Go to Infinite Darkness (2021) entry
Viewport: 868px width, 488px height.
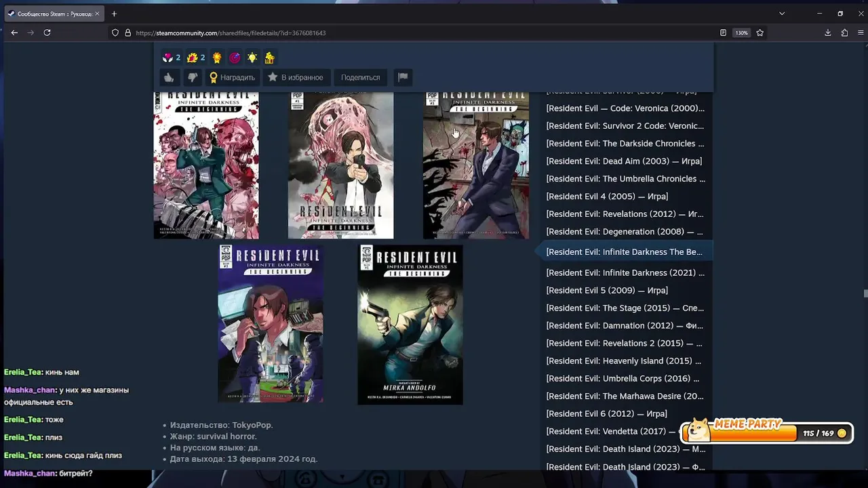tap(625, 272)
